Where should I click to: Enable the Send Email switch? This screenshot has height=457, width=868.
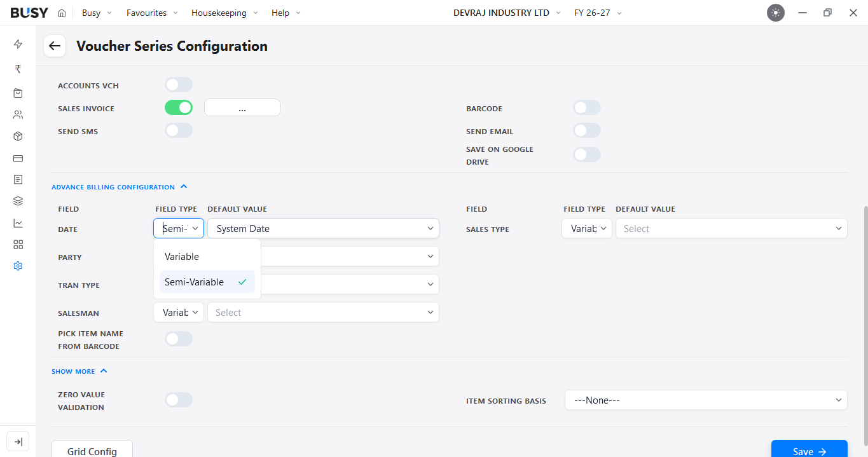pos(587,130)
